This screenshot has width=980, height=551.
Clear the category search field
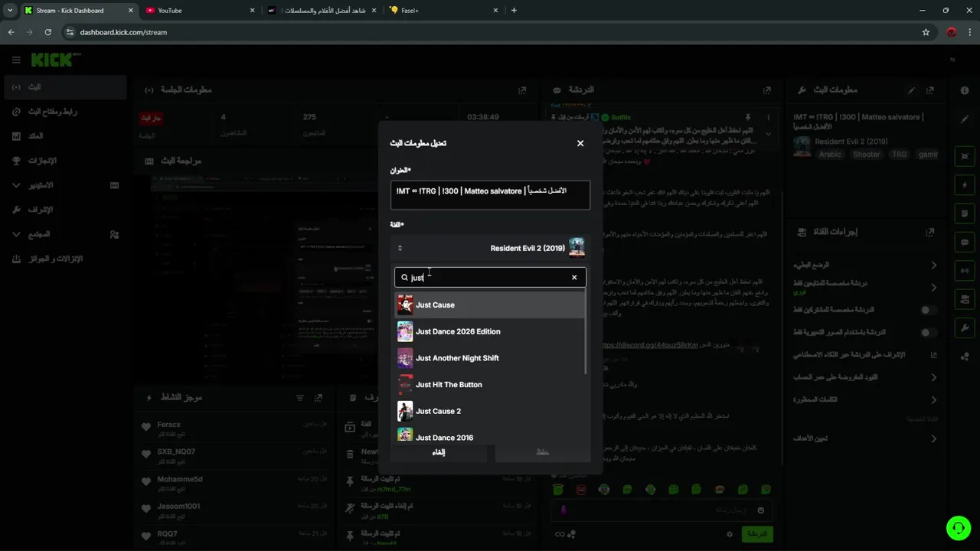574,277
